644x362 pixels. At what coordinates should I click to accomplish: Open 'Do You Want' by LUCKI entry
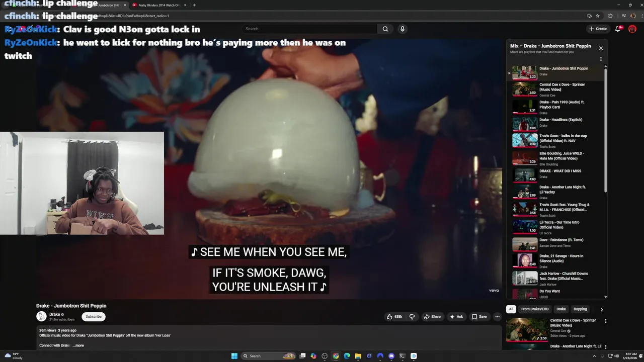coord(556,294)
